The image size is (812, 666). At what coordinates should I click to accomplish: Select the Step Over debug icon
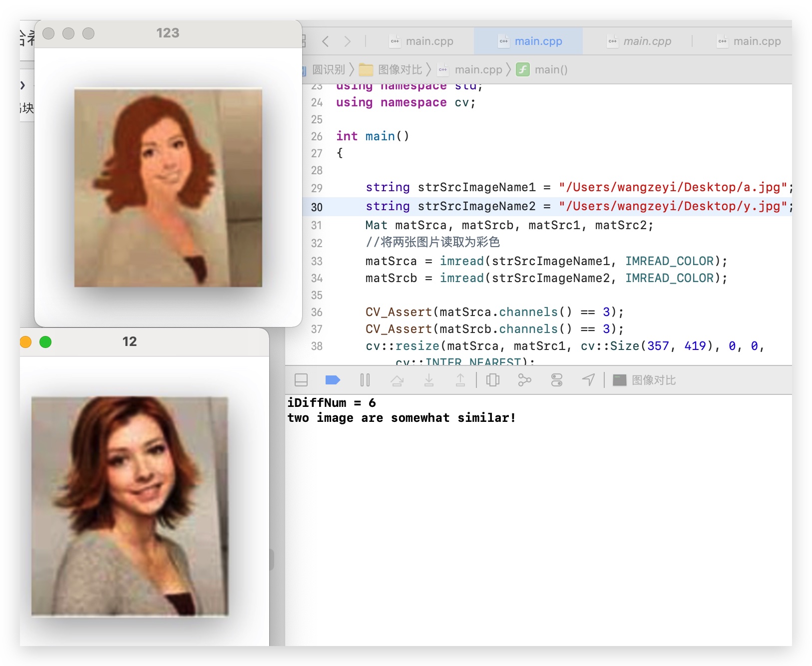pyautogui.click(x=398, y=380)
